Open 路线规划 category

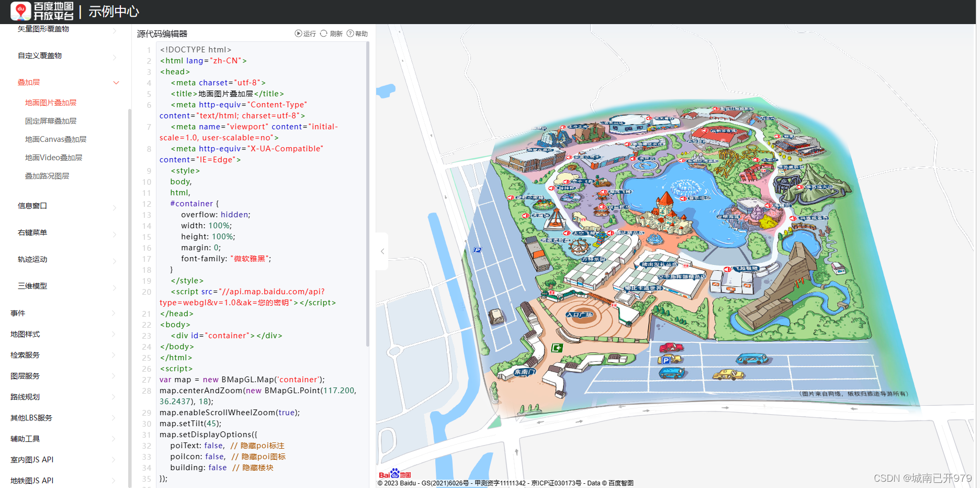pyautogui.click(x=25, y=397)
